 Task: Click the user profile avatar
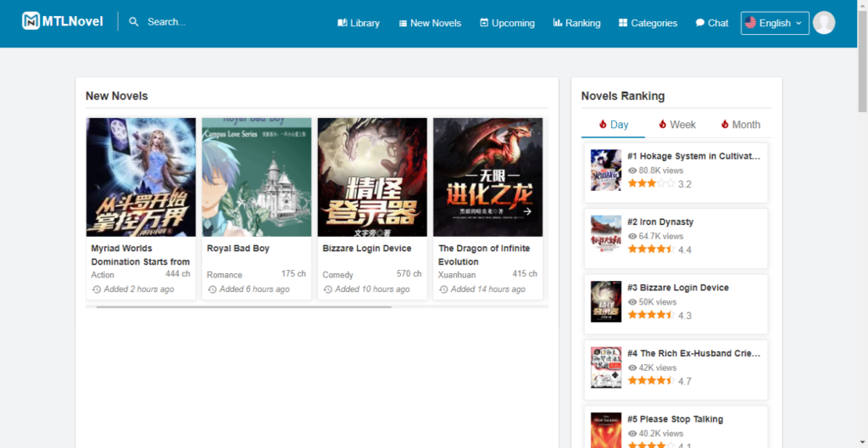pos(824,23)
